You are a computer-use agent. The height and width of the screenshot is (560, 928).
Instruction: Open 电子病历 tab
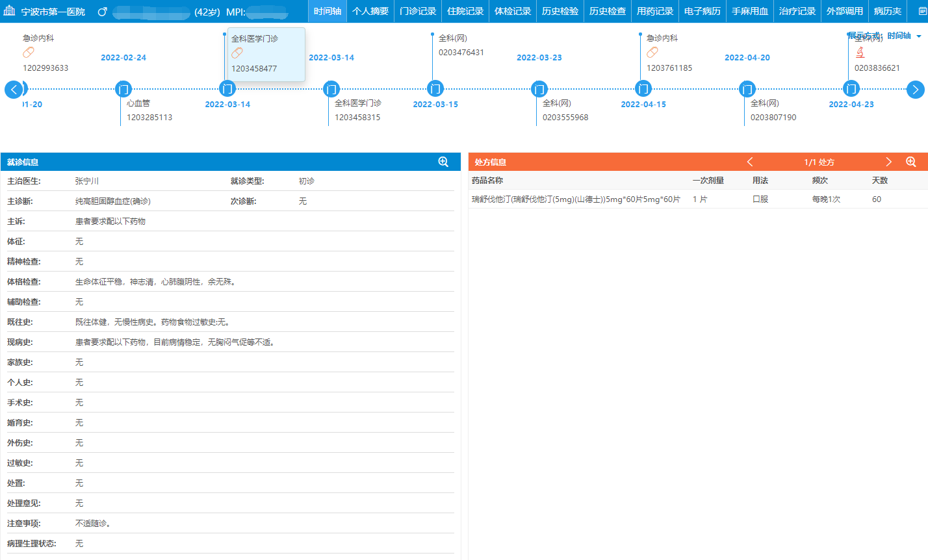pyautogui.click(x=702, y=11)
